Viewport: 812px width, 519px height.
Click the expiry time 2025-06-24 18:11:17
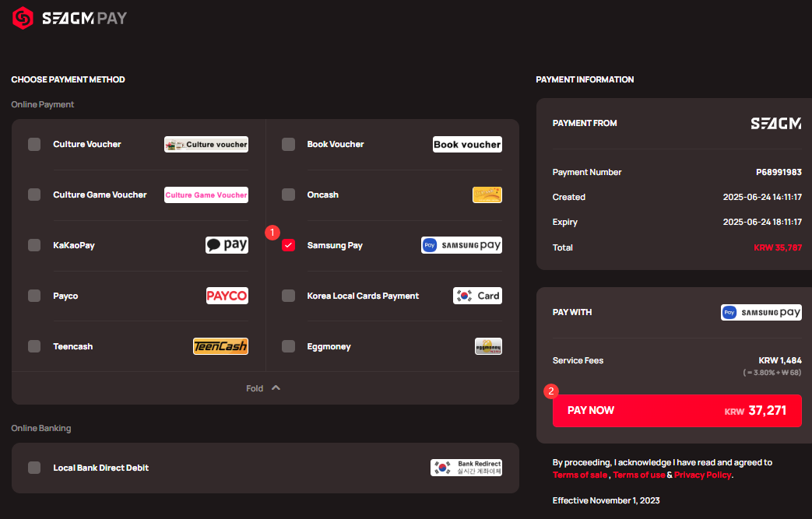pos(762,222)
